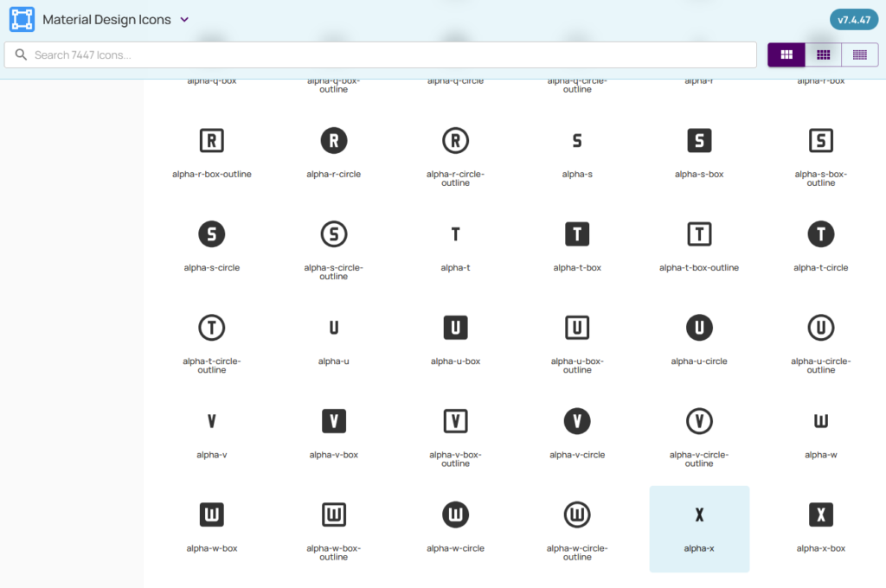Click the alpha-v-box-outline icon

pos(455,421)
